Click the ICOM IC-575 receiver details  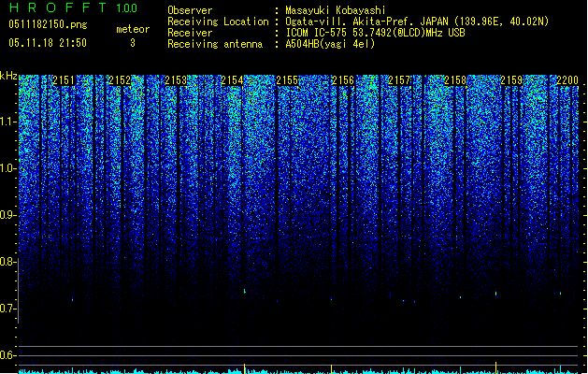coord(375,33)
